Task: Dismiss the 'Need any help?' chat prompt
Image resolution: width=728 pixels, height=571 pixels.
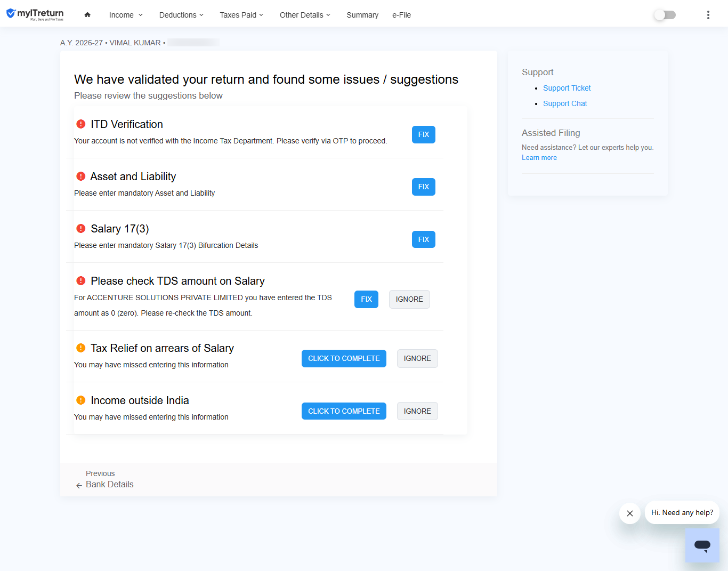Action: pyautogui.click(x=629, y=513)
